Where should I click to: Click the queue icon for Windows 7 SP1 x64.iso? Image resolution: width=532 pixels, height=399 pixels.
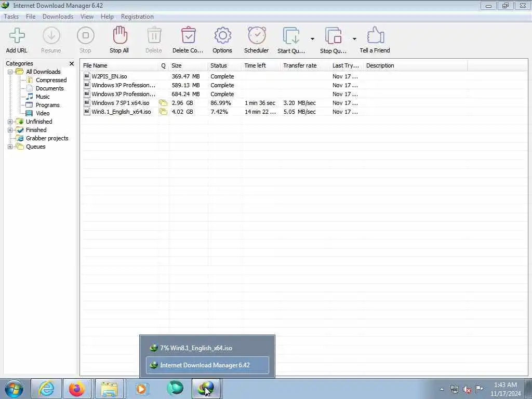coord(163,103)
